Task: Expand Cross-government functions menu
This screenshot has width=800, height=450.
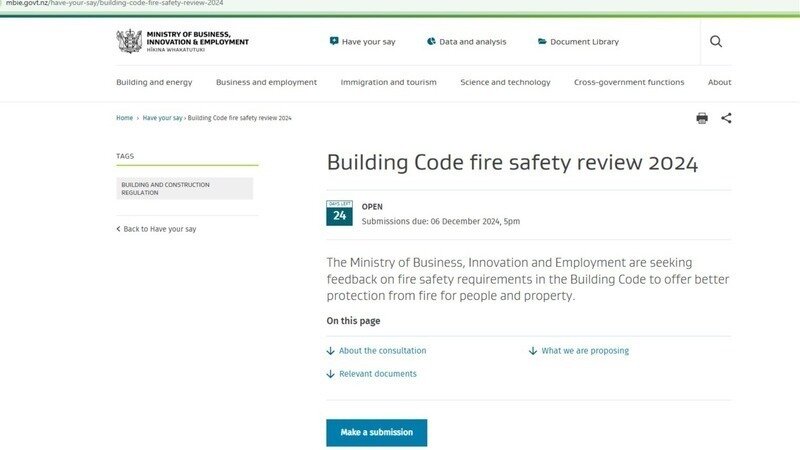Action: (x=629, y=82)
